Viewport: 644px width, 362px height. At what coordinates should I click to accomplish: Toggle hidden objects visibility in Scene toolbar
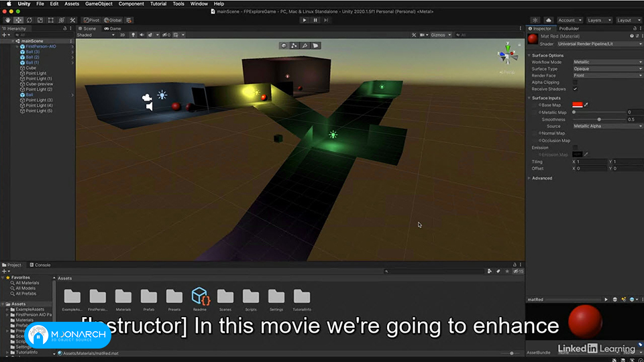pos(166,35)
